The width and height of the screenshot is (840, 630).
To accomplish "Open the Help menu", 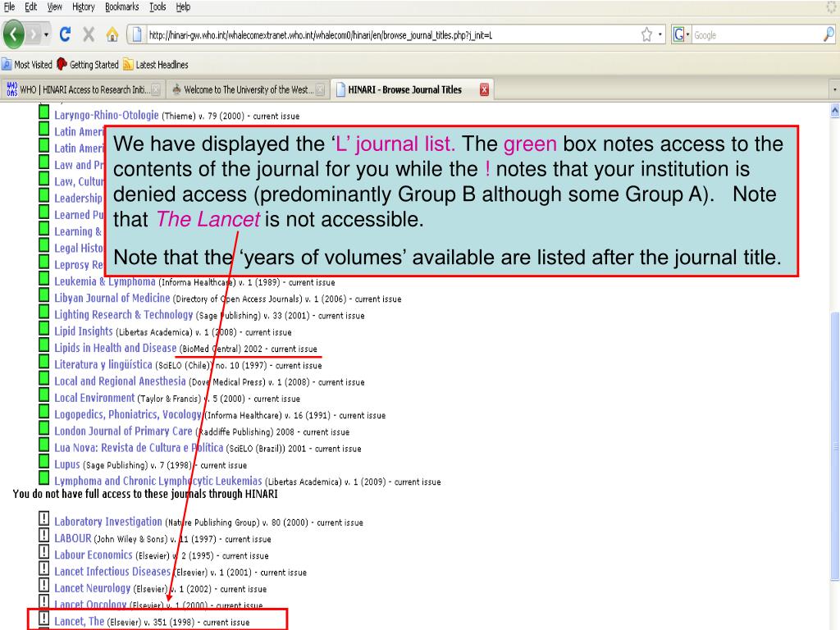I will (183, 7).
